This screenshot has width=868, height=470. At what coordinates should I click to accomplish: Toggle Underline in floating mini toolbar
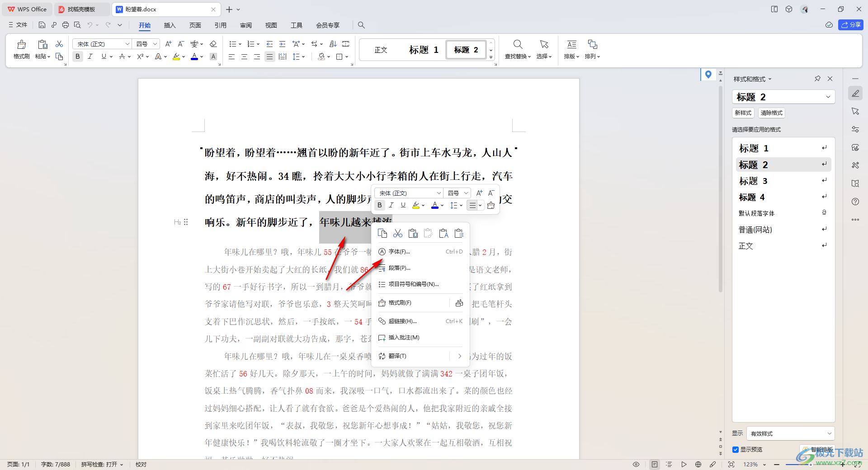(403, 205)
